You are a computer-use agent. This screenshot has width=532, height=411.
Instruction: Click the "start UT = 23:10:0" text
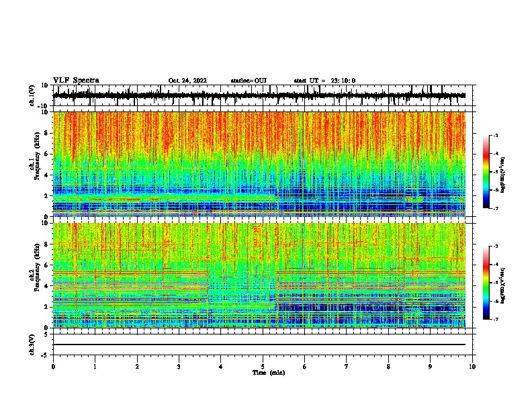tap(324, 81)
